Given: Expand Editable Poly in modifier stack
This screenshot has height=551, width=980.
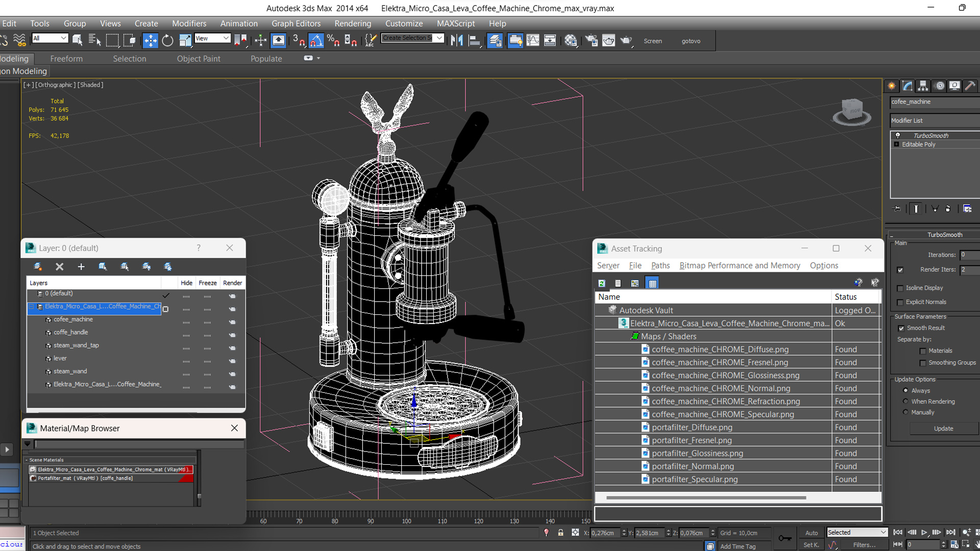Looking at the screenshot, I should (x=896, y=144).
